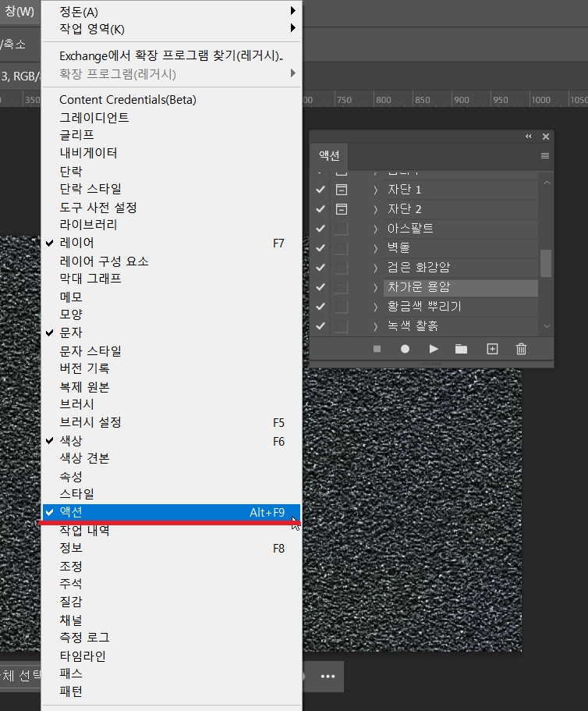Open the 채널 panel entry
The height and width of the screenshot is (711, 588).
click(172, 620)
